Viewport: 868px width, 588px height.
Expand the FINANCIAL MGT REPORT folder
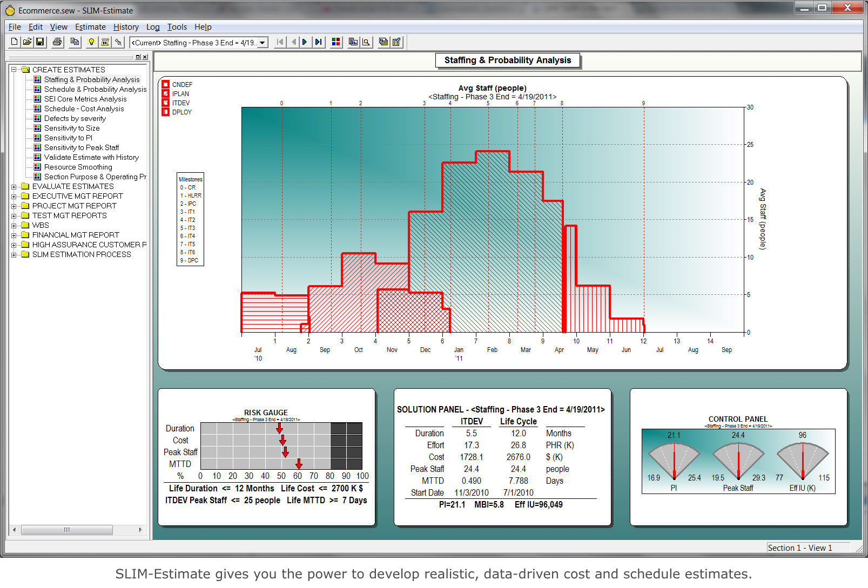point(14,234)
